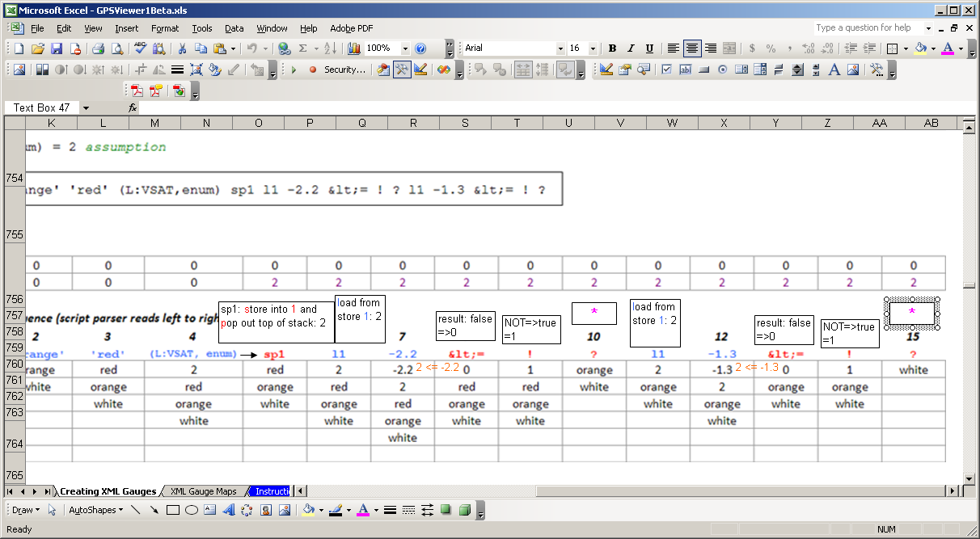Expand the Paste options arrow
980x539 pixels.
tap(233, 48)
